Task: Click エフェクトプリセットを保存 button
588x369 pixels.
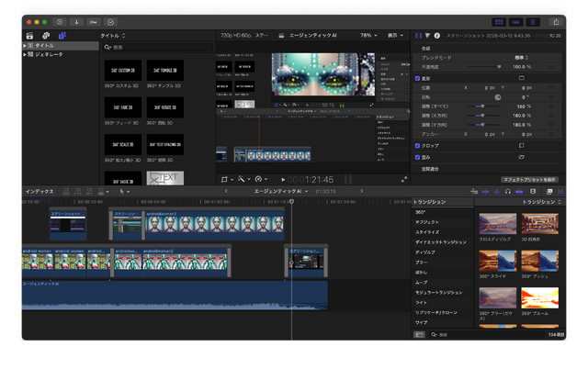Action: point(531,179)
